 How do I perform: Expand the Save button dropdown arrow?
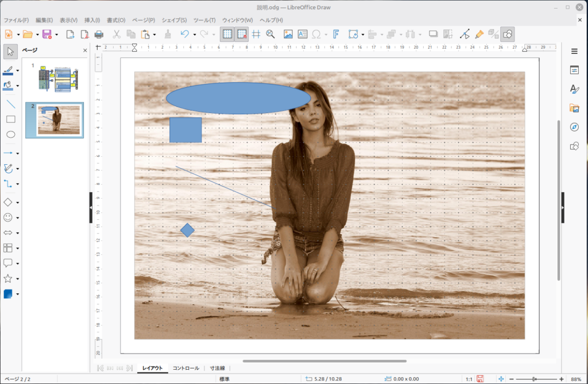pyautogui.click(x=56, y=34)
